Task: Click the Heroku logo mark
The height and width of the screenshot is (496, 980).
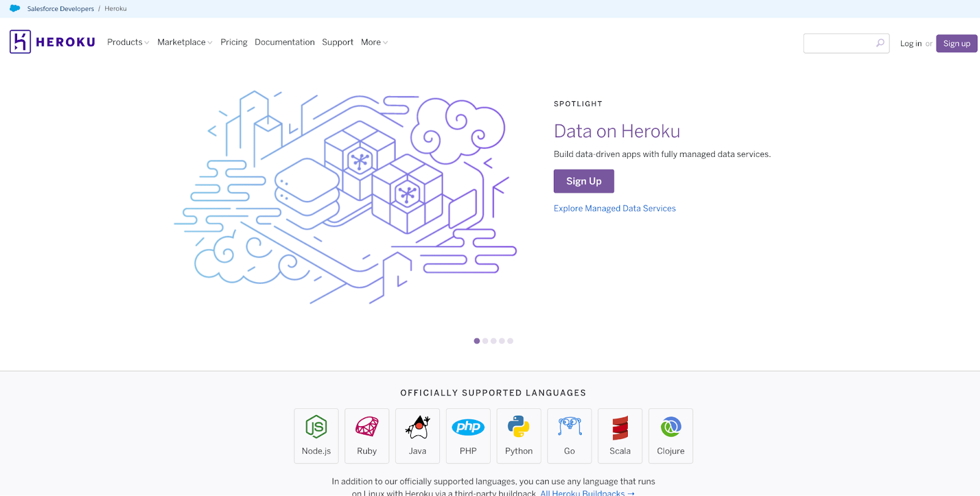Action: click(x=20, y=42)
